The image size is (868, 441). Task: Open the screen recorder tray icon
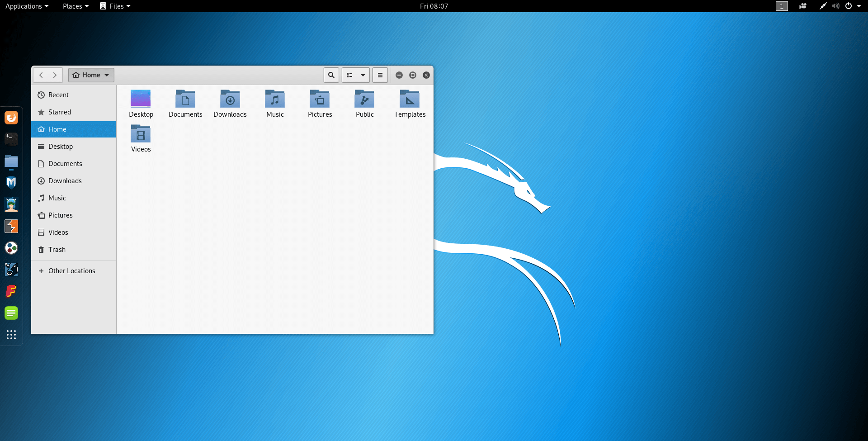pyautogui.click(x=803, y=6)
